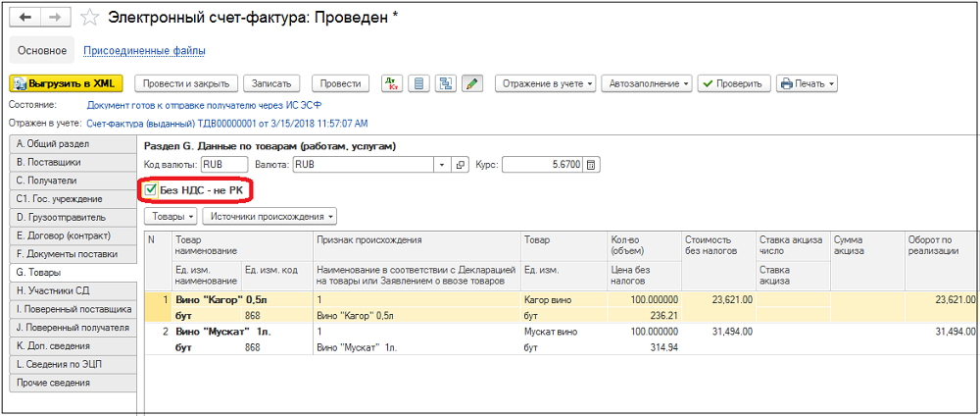Open the 'Отражение в учете' dropdown

546,83
